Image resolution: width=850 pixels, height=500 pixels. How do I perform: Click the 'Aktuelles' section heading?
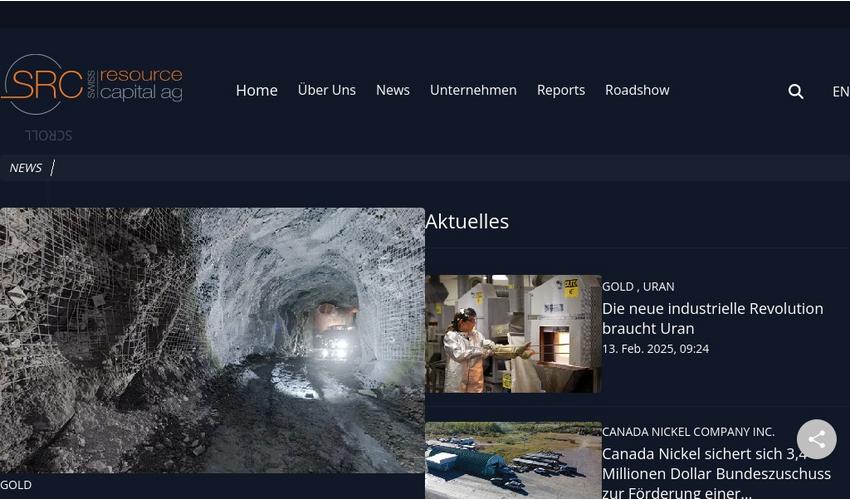(x=467, y=221)
